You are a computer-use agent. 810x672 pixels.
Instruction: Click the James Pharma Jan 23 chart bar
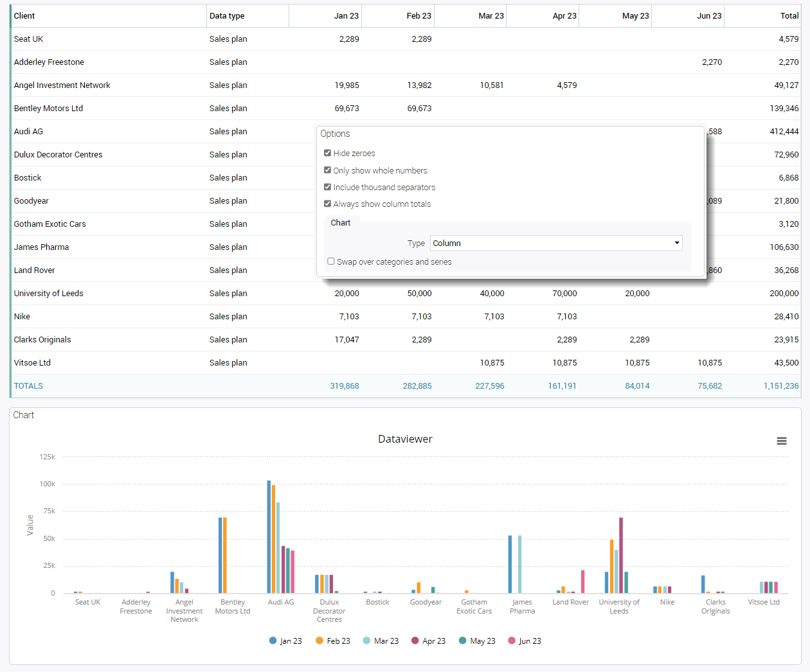[x=510, y=565]
